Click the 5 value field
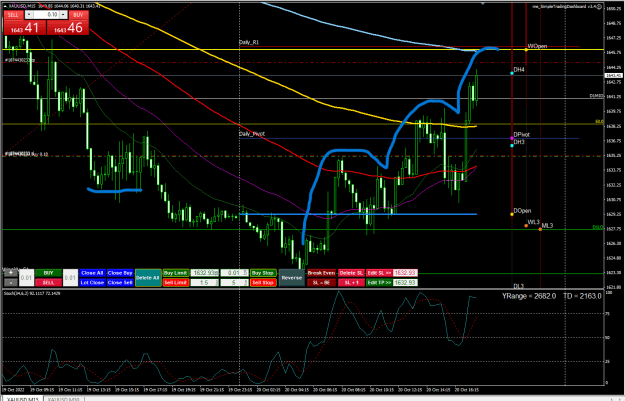The height and width of the screenshot is (401, 625). click(x=234, y=282)
